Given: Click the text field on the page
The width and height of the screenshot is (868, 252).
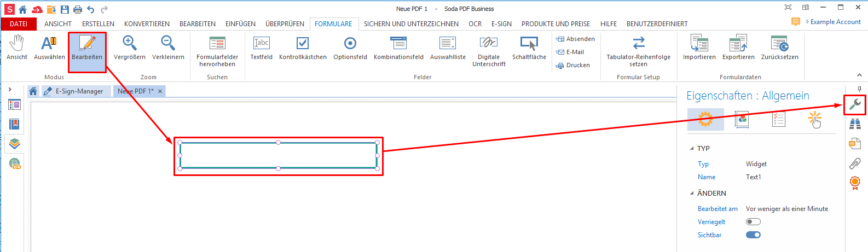Looking at the screenshot, I should pos(278,156).
